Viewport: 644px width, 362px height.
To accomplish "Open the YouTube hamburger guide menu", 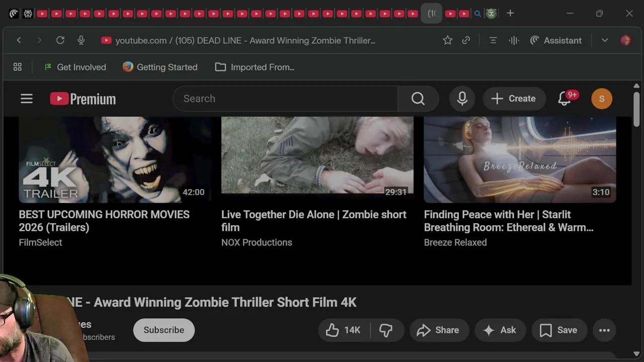I will 27,99.
